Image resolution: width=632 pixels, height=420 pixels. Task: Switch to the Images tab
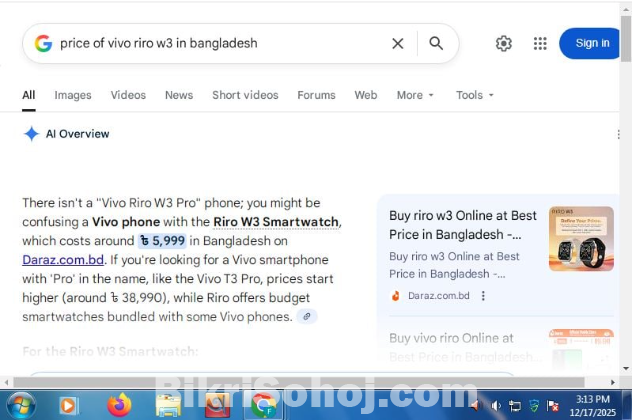(72, 95)
